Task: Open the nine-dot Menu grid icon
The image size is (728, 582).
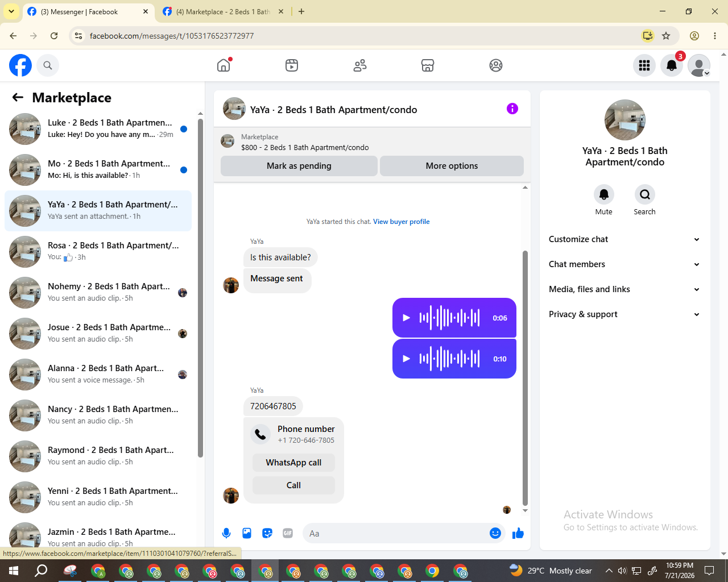Action: (644, 65)
